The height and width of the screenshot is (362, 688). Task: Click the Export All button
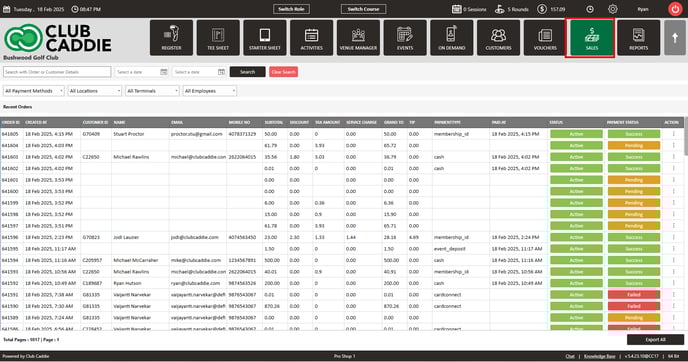click(655, 340)
